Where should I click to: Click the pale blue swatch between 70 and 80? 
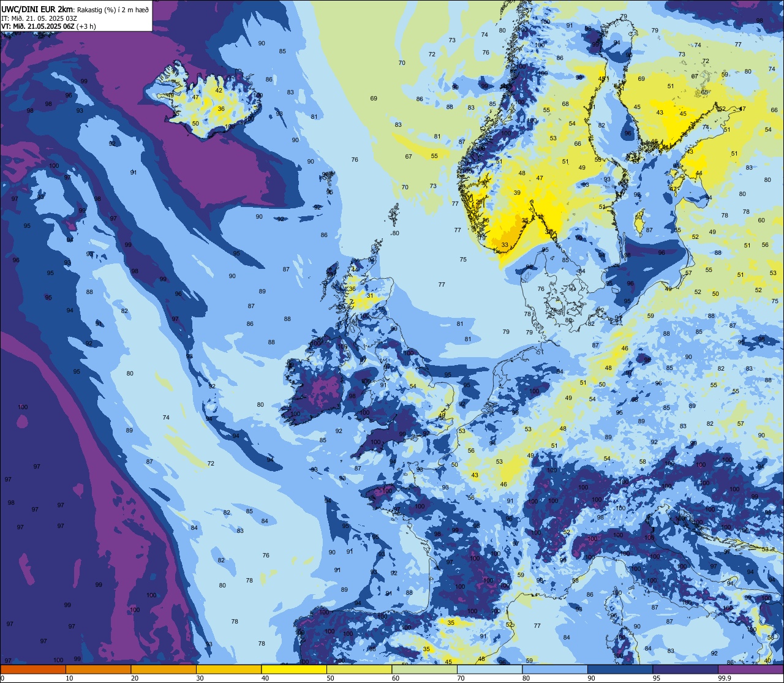[x=489, y=669]
